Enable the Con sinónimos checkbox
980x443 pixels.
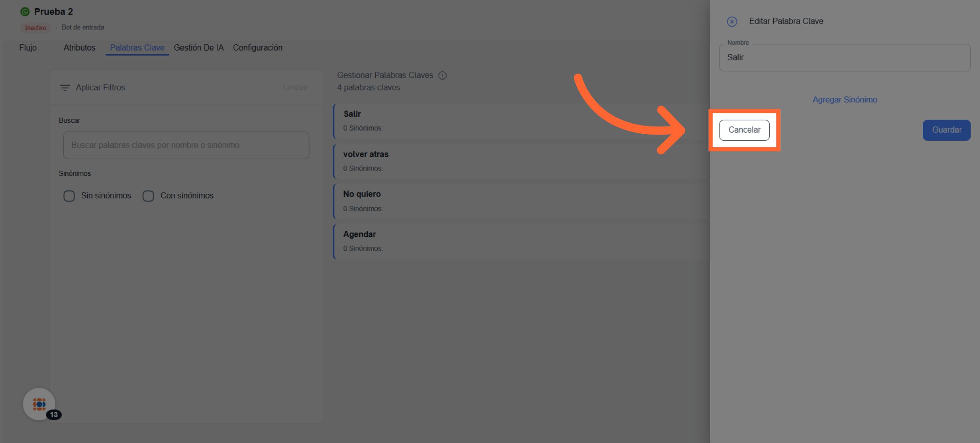click(148, 196)
